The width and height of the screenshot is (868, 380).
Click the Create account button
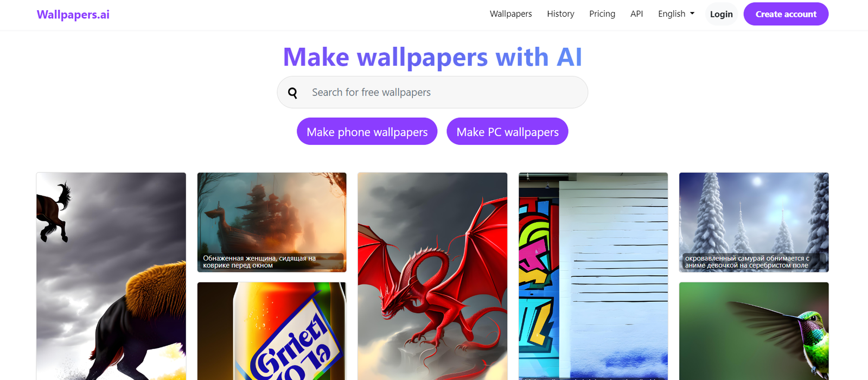click(x=786, y=14)
